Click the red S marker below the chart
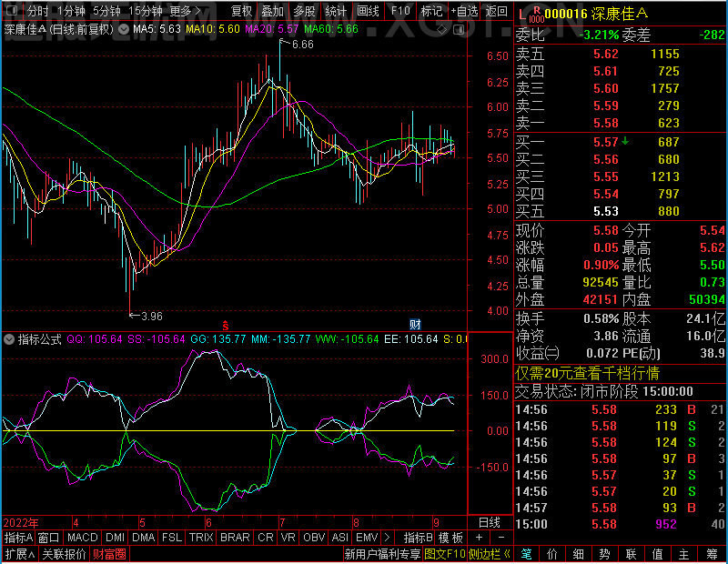Viewport: 728px width, 564px height. coord(225,325)
